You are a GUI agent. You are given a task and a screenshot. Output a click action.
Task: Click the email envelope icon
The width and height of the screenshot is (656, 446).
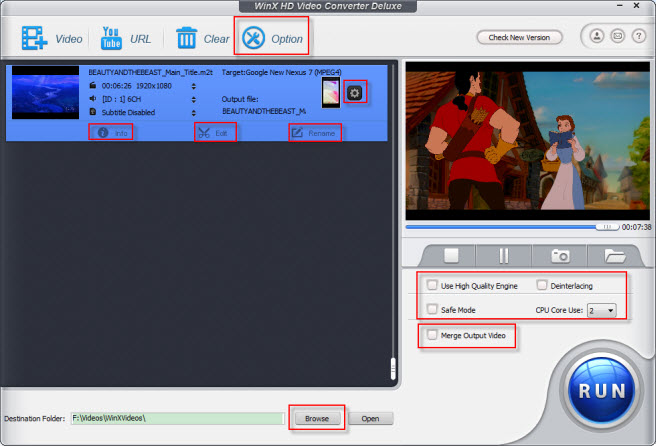618,36
